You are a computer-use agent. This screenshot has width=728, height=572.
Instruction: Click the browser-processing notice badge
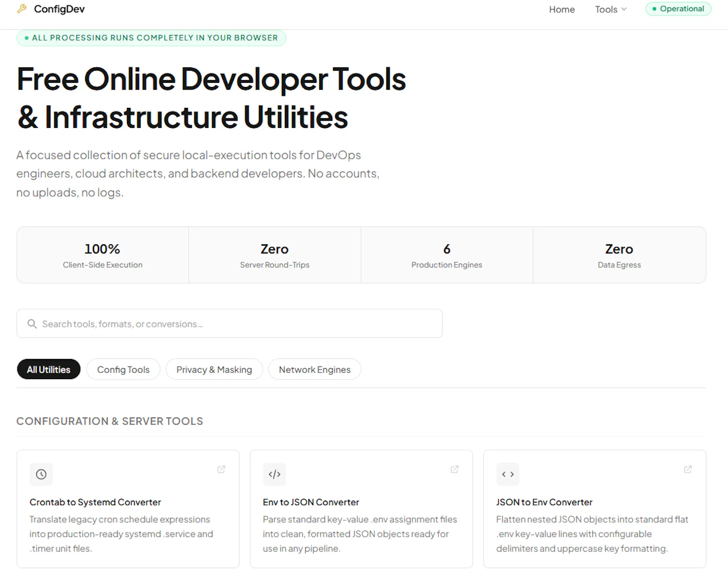[152, 38]
